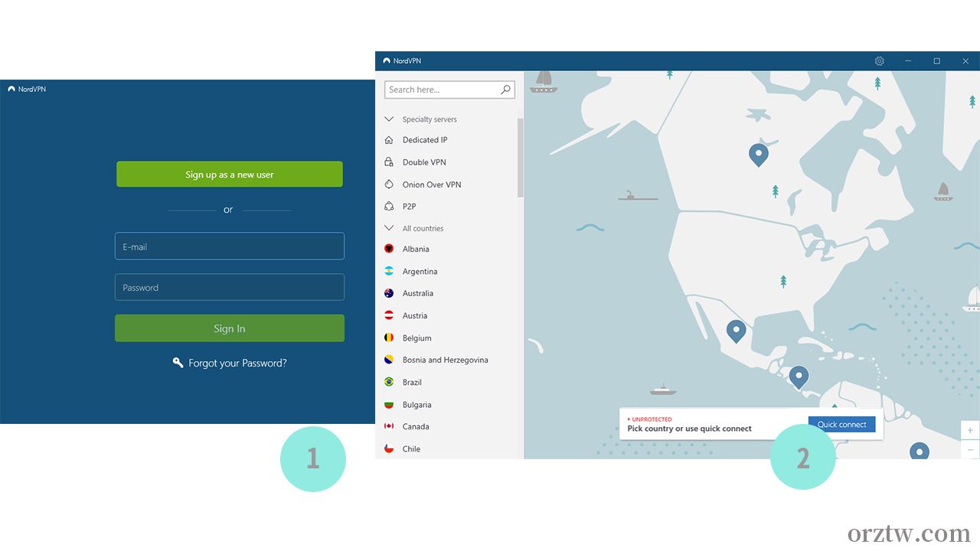Click the Austria flag icon
This screenshot has width=980, height=551.
coord(389,315)
